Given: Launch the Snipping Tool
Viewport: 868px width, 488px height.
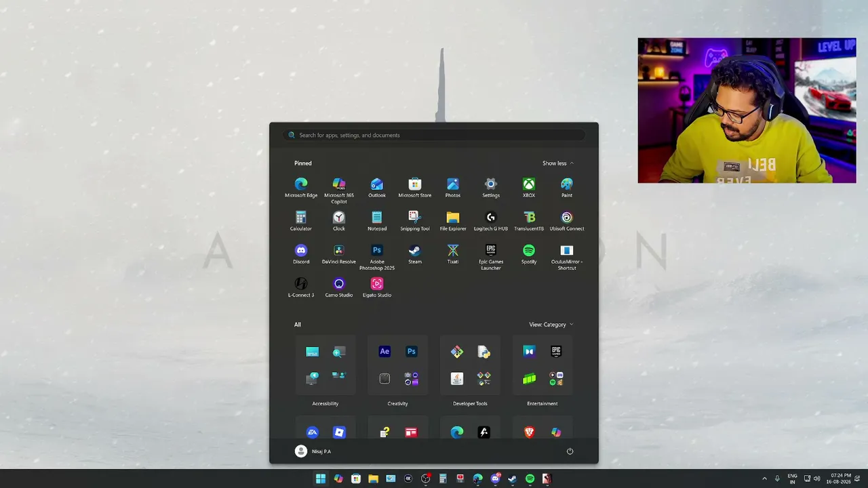Looking at the screenshot, I should (x=415, y=220).
